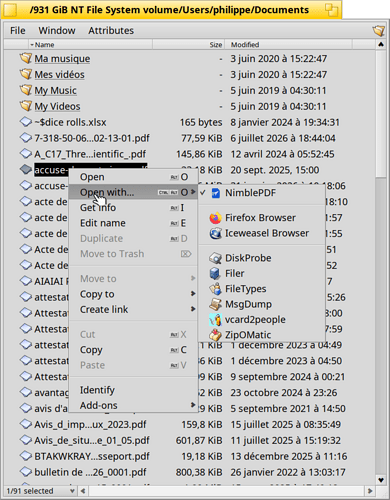Click the Filer app icon
This screenshot has height=500, width=390.
point(216,274)
